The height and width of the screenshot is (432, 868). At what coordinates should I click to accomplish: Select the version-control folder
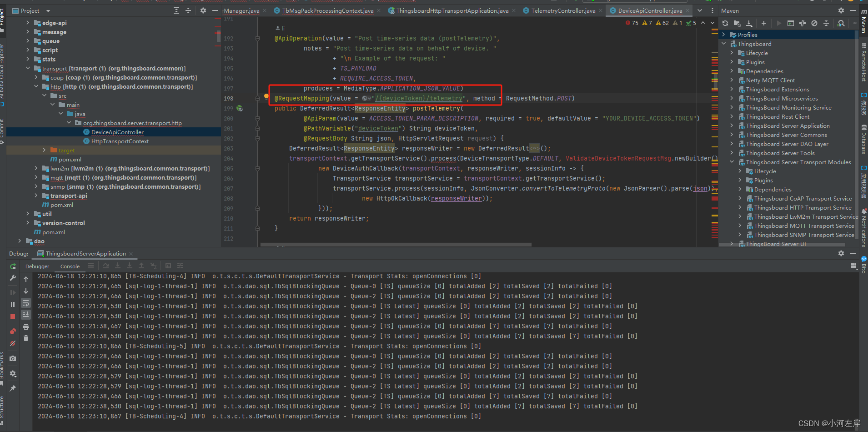click(x=63, y=223)
